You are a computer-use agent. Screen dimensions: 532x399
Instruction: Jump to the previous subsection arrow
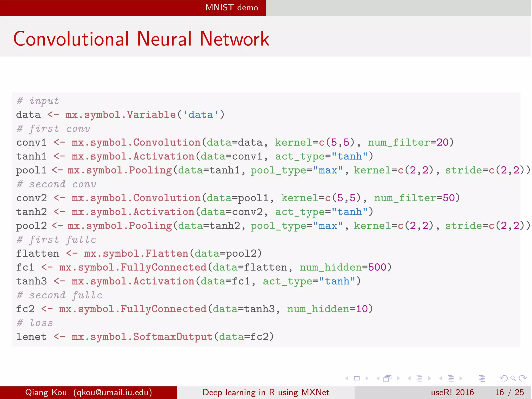pos(409,378)
